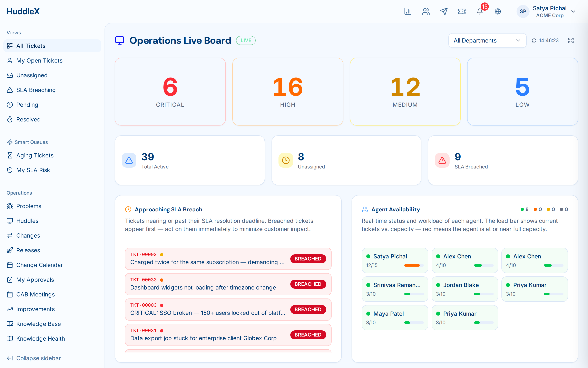Open the Low priority card
This screenshot has height=368, width=588.
(x=522, y=92)
